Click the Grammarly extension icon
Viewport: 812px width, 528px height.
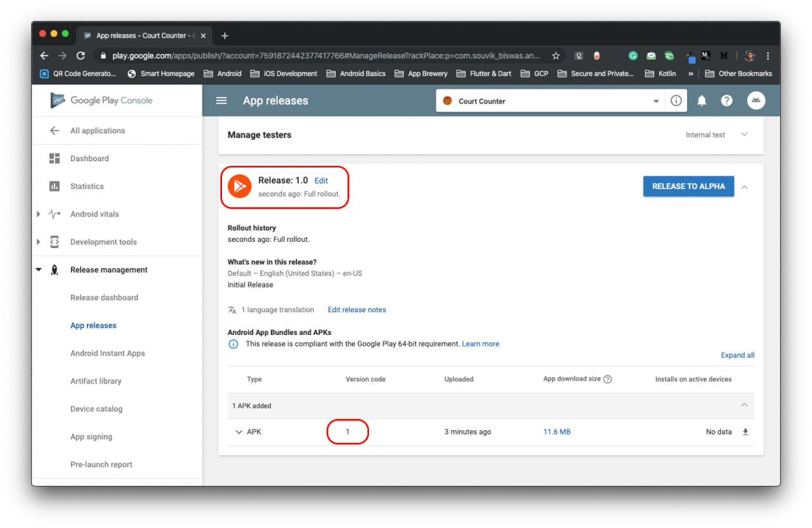[632, 56]
